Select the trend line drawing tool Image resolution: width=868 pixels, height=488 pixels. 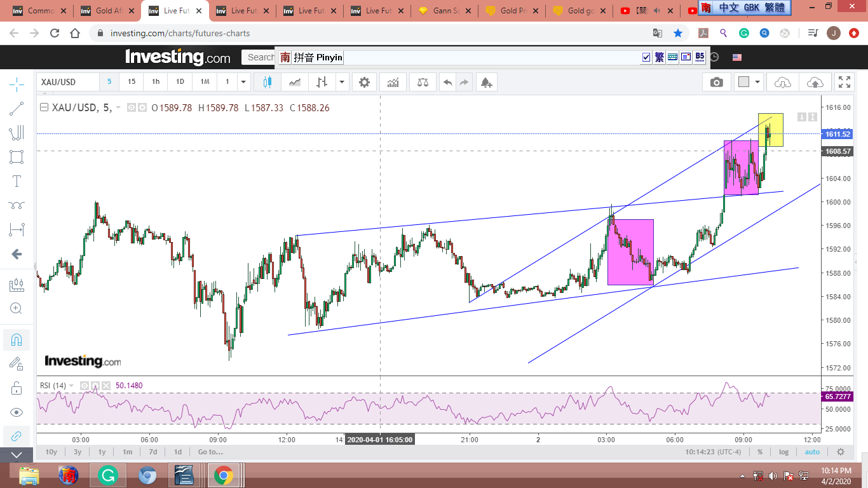pyautogui.click(x=17, y=109)
